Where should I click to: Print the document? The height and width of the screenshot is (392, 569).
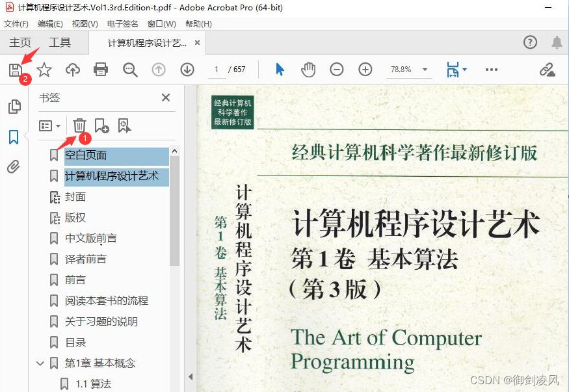coord(101,69)
